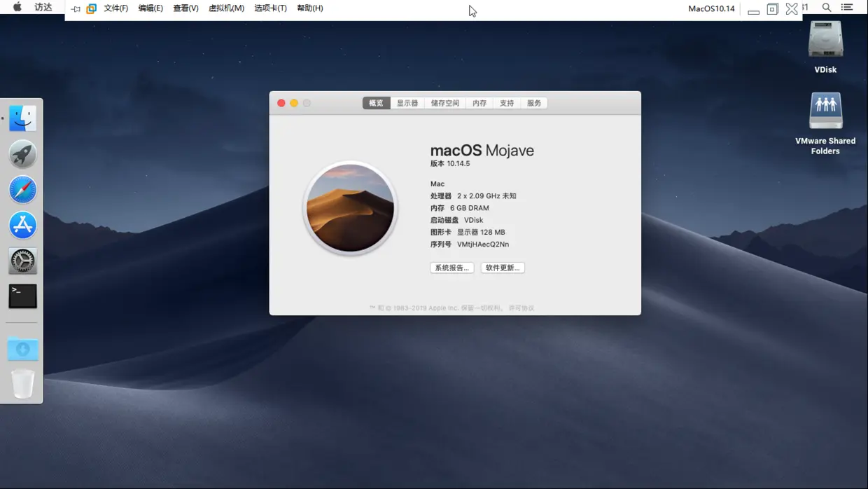The width and height of the screenshot is (868, 489).
Task: Open the 查看(V) menu
Action: (185, 8)
